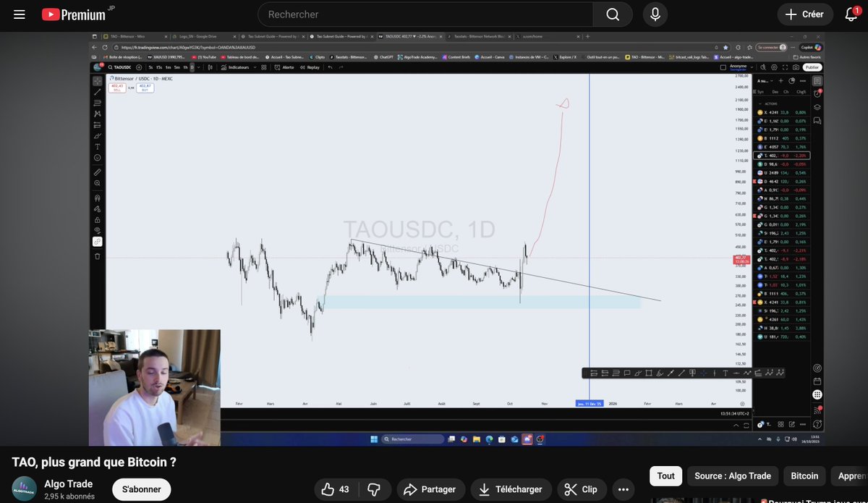Open the chart type candles dropdown
868x503 pixels.
point(210,67)
